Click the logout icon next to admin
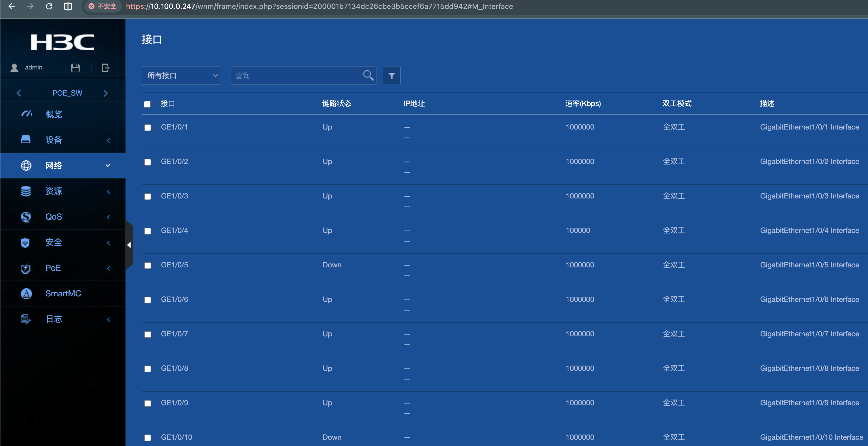Screen dimensions: 868x446 click(x=105, y=68)
